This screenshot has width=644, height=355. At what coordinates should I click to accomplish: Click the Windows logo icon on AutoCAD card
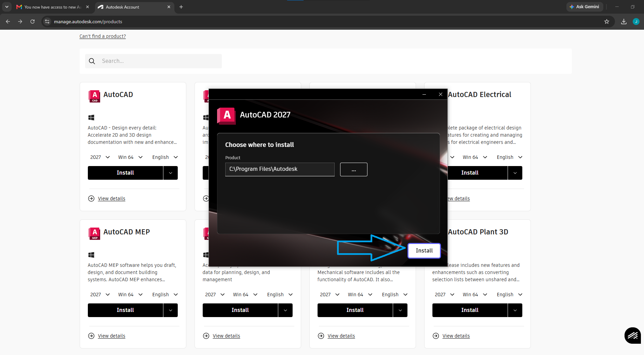(x=91, y=118)
